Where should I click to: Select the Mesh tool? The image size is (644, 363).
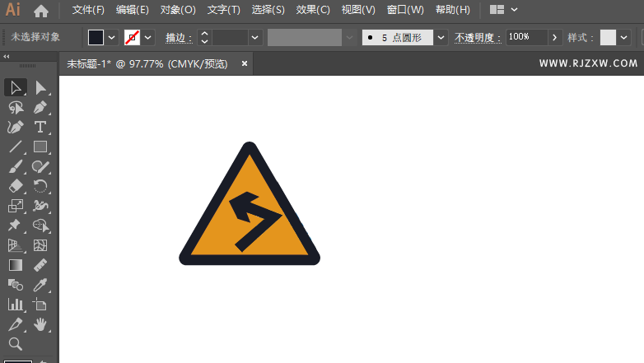[40, 245]
